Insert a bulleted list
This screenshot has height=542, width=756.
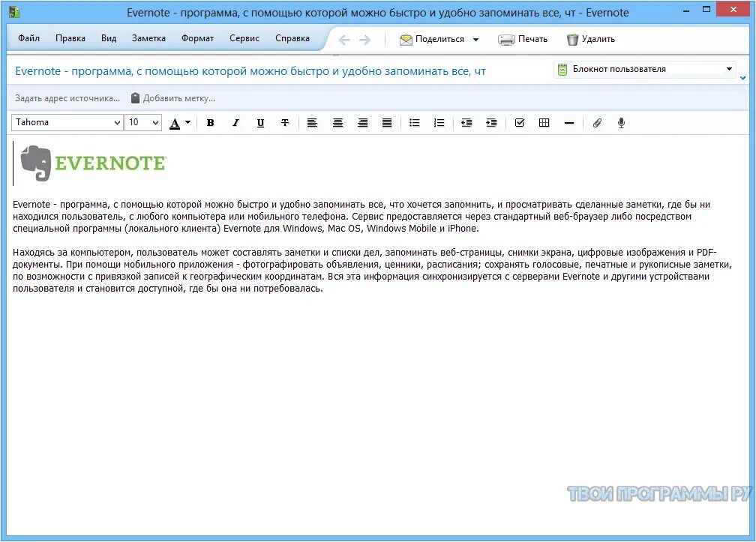coord(414,123)
